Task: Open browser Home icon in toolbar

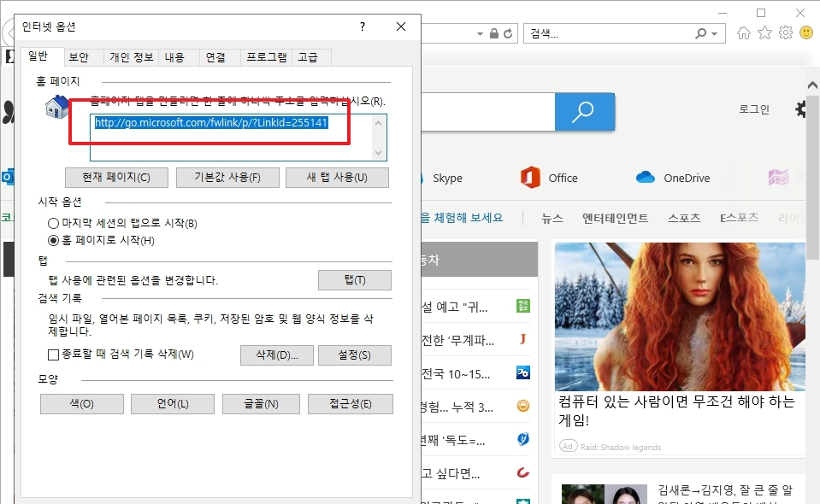Action: pyautogui.click(x=743, y=33)
